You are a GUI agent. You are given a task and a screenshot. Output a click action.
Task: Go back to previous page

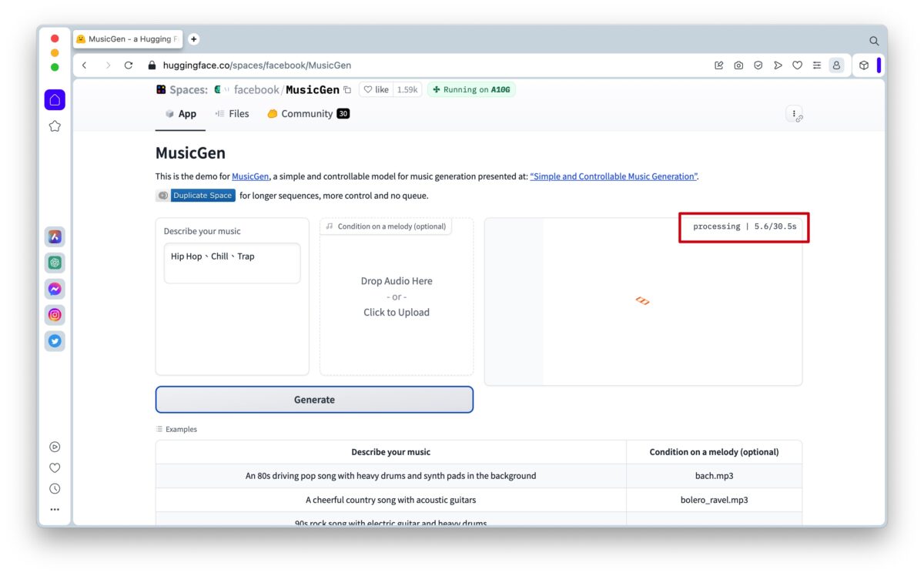point(85,65)
